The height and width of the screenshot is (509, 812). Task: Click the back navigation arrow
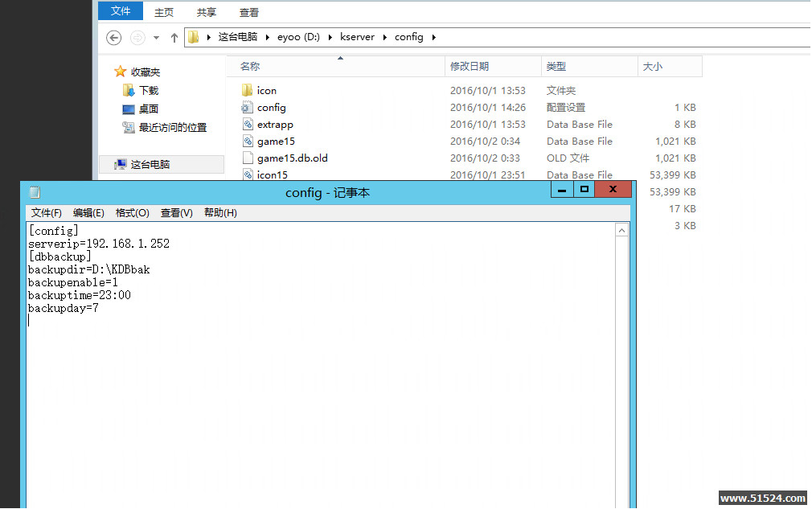pos(113,37)
